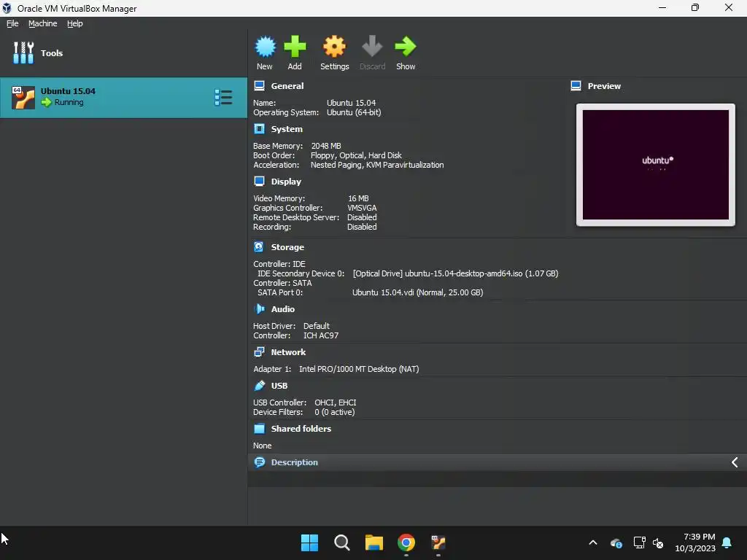747x560 pixels.
Task: Select the Ubuntu 15.04 machine entry
Action: tap(123, 98)
